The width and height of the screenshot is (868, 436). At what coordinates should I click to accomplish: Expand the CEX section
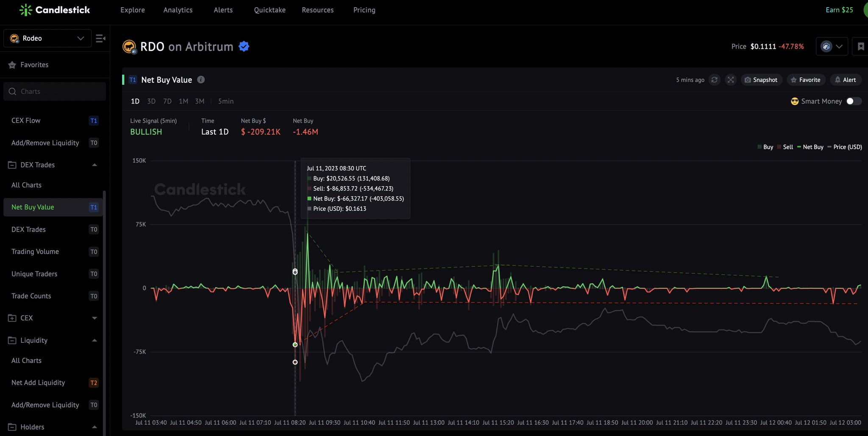point(95,318)
